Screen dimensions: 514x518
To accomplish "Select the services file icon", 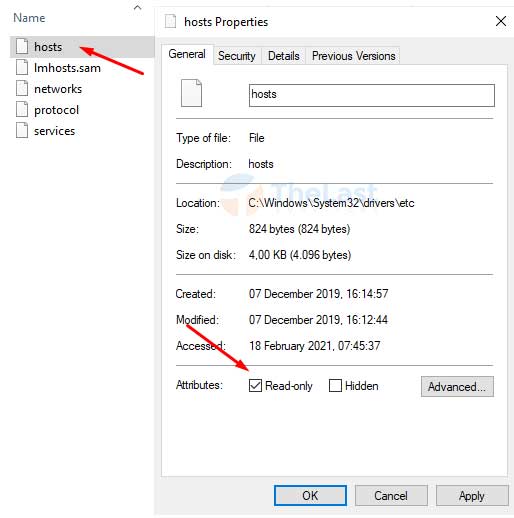I will pyautogui.click(x=22, y=130).
